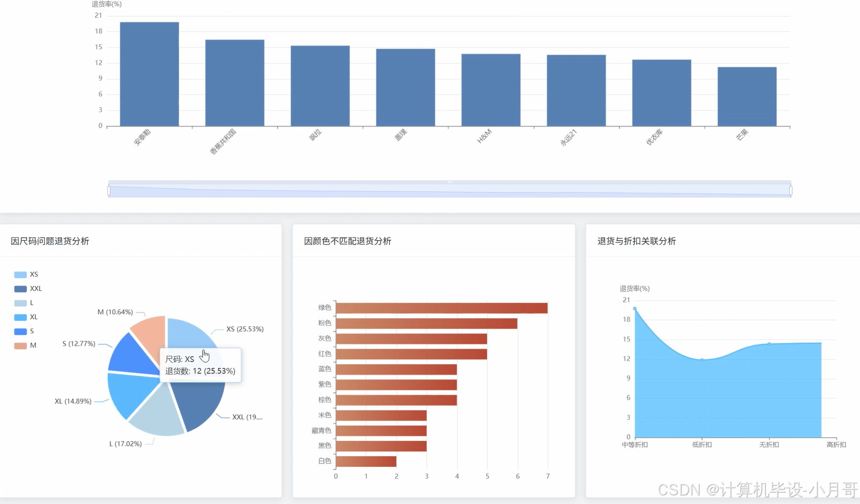
Task: Toggle the S legend item
Action: [x=24, y=331]
